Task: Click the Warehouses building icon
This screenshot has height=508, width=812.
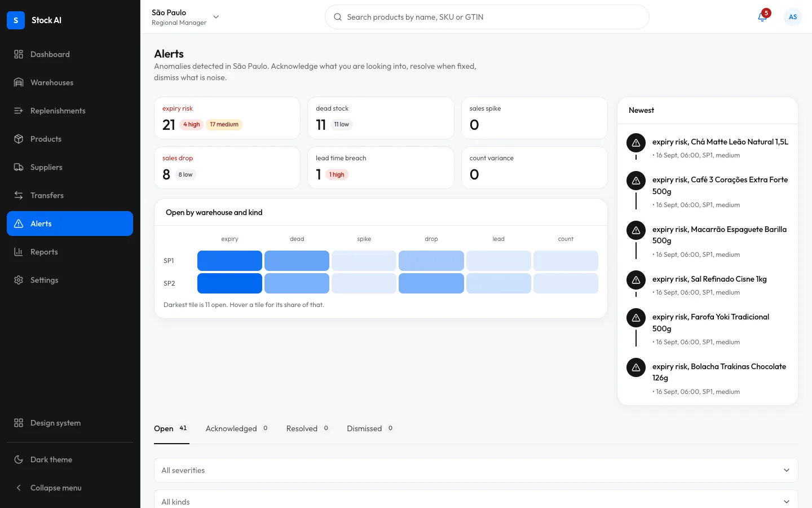Action: pyautogui.click(x=19, y=82)
